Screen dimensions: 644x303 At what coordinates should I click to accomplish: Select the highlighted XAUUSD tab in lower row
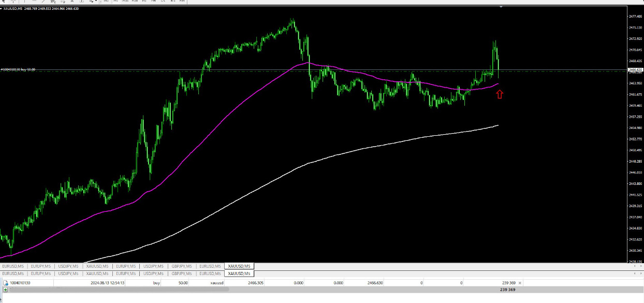click(x=239, y=273)
